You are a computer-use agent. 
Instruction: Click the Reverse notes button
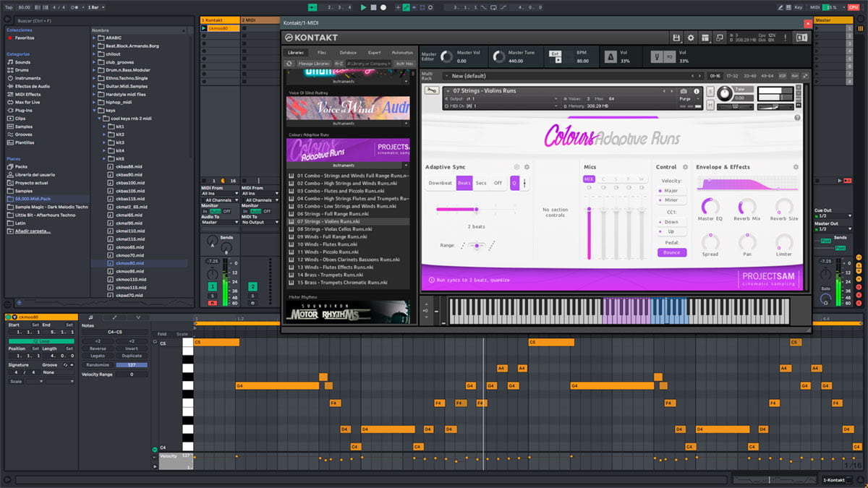[98, 348]
